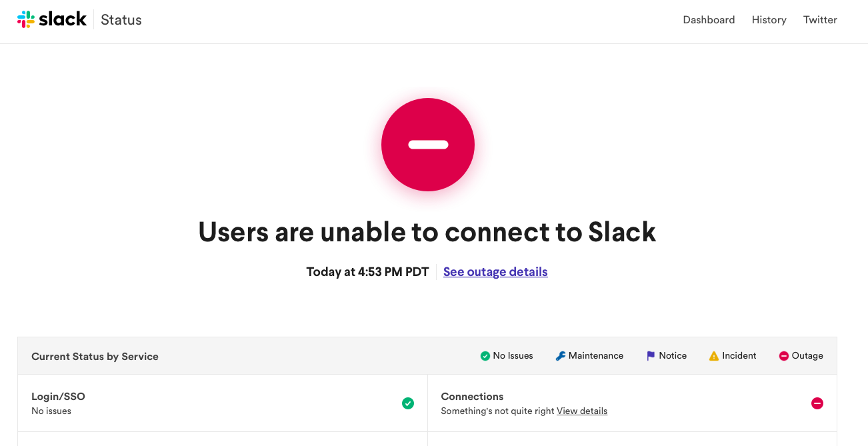Go to the Twitter navigation link
The height and width of the screenshot is (446, 868).
(x=820, y=20)
